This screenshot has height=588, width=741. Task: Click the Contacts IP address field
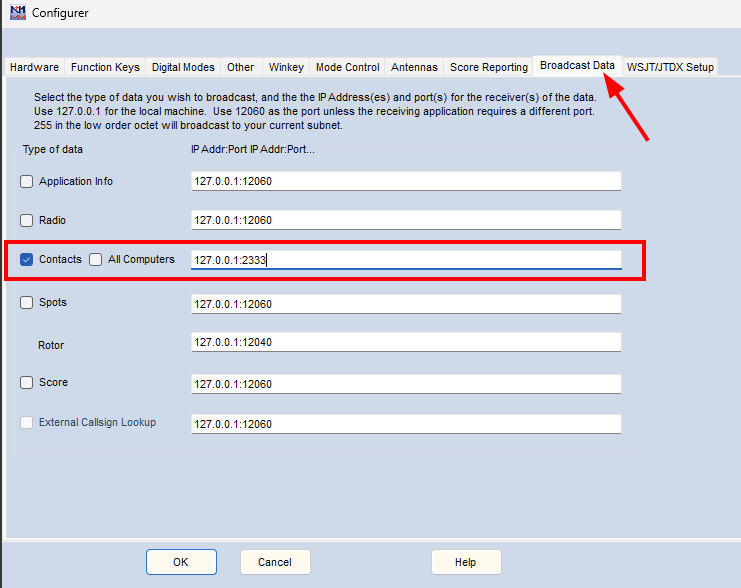click(405, 260)
